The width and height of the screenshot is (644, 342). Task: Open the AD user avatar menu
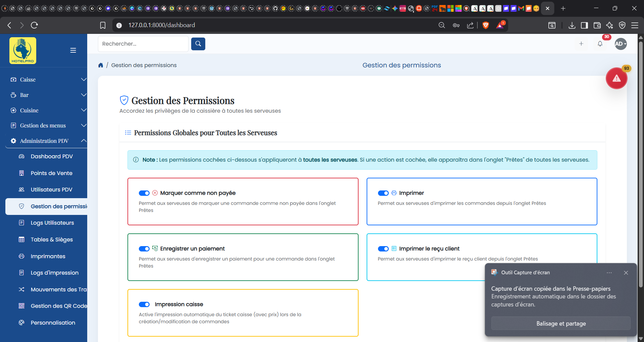click(x=621, y=44)
